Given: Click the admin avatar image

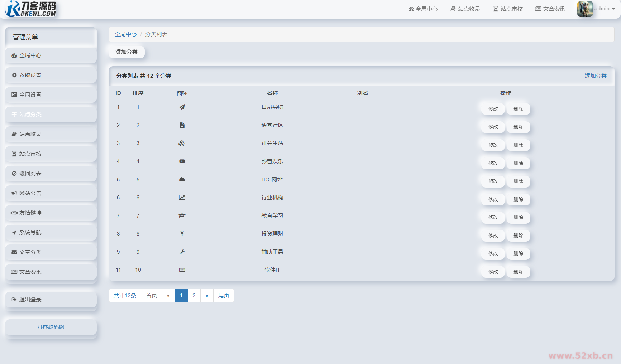Looking at the screenshot, I should point(585,9).
